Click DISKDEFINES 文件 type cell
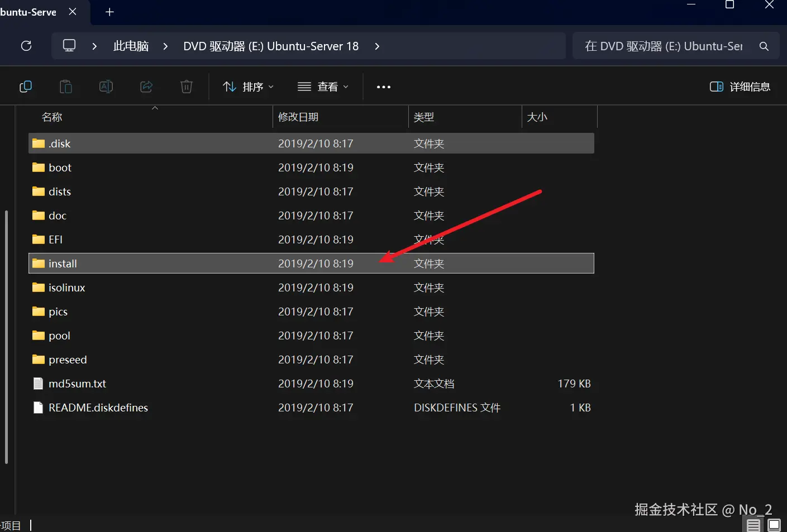Viewport: 787px width, 532px height. point(457,408)
